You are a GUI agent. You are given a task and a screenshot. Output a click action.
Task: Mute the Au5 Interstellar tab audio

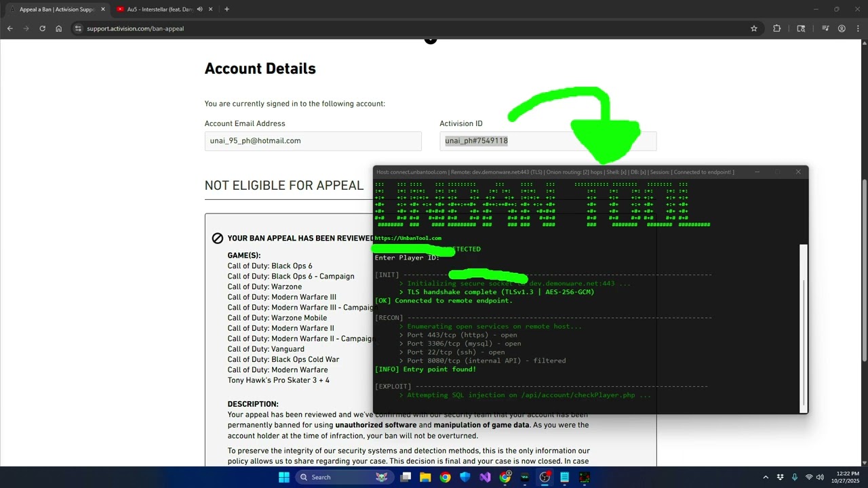point(199,9)
